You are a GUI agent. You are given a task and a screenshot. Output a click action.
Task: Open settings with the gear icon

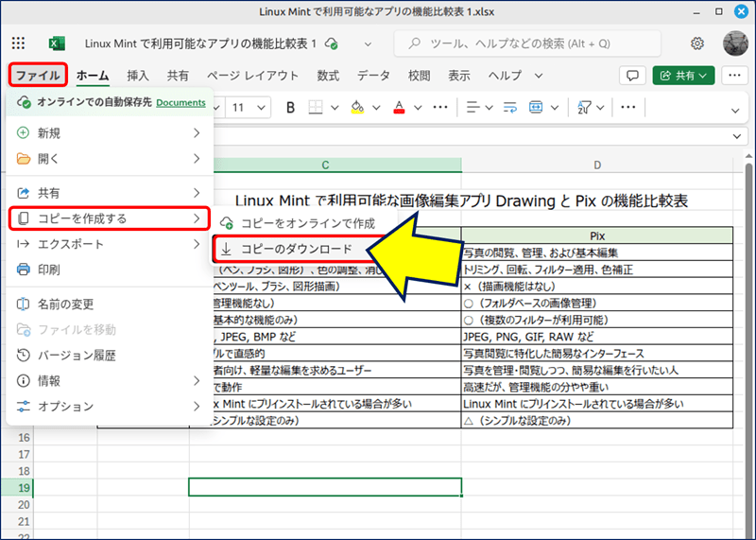[x=697, y=44]
